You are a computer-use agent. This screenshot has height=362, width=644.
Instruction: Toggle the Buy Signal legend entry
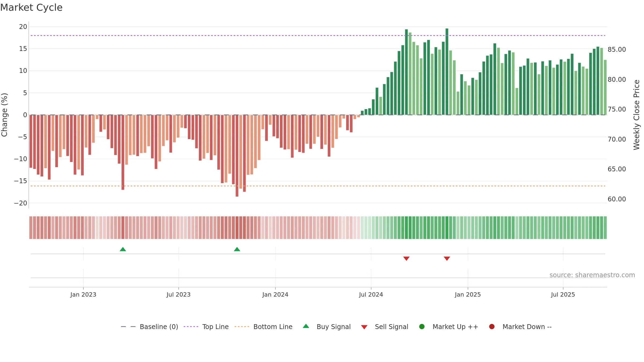point(327,327)
